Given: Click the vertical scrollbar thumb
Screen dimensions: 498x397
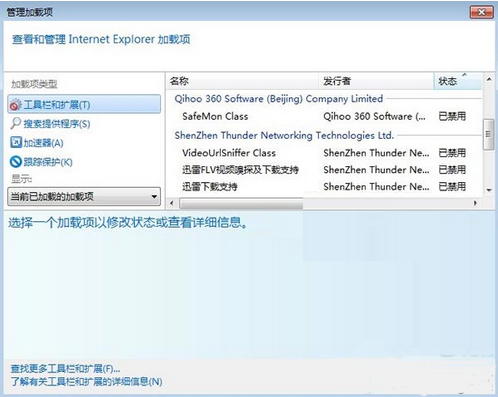Looking at the screenshot, I should tap(489, 134).
